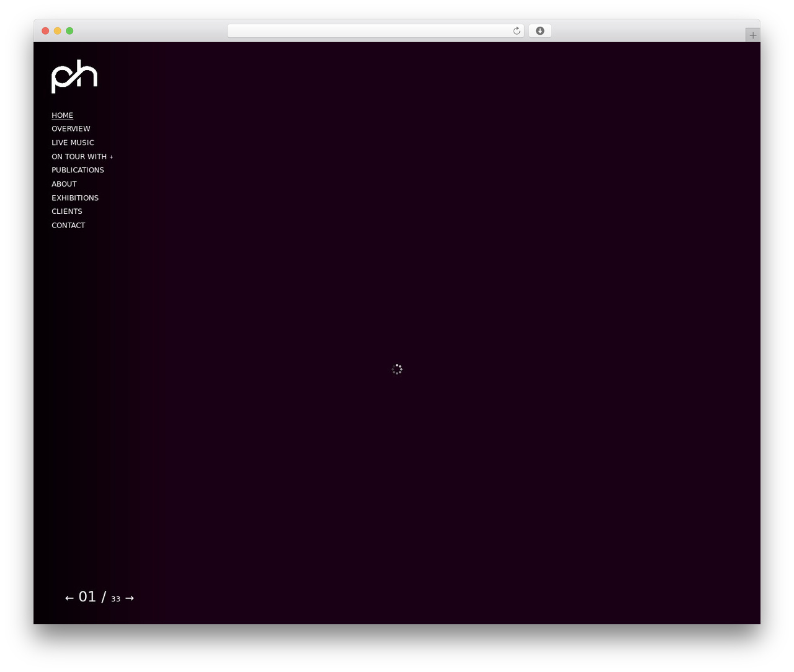Open the Overview menu item
This screenshot has width=794, height=672.
(71, 129)
